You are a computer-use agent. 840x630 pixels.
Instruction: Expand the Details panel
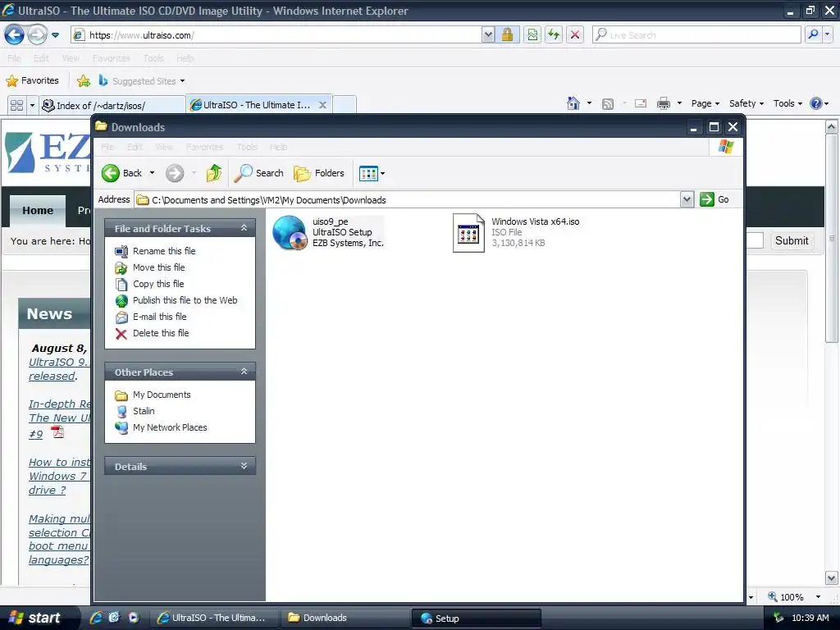point(244,466)
